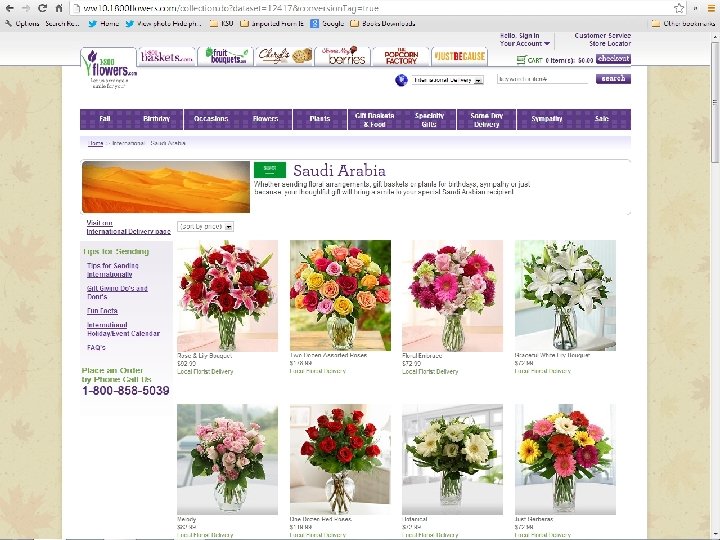Open the Popcorn Factory brand tab
Viewport: 720px width, 540px height.
coord(401,56)
